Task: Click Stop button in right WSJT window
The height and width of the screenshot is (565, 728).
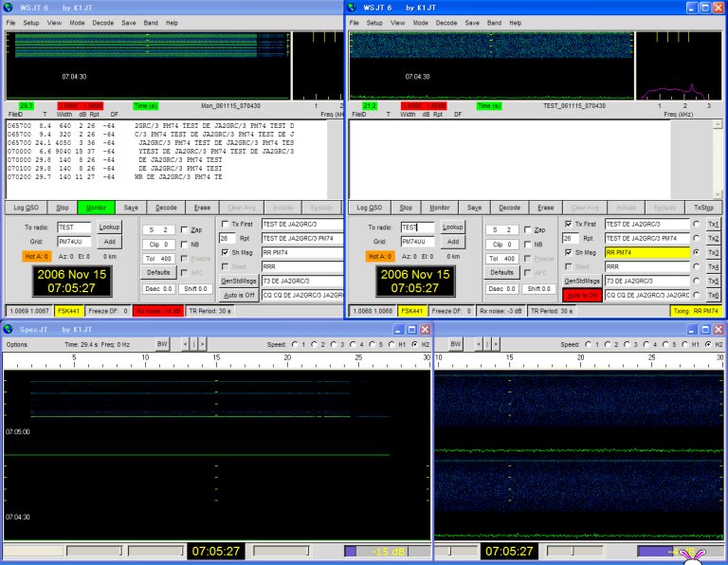Action: (x=406, y=208)
